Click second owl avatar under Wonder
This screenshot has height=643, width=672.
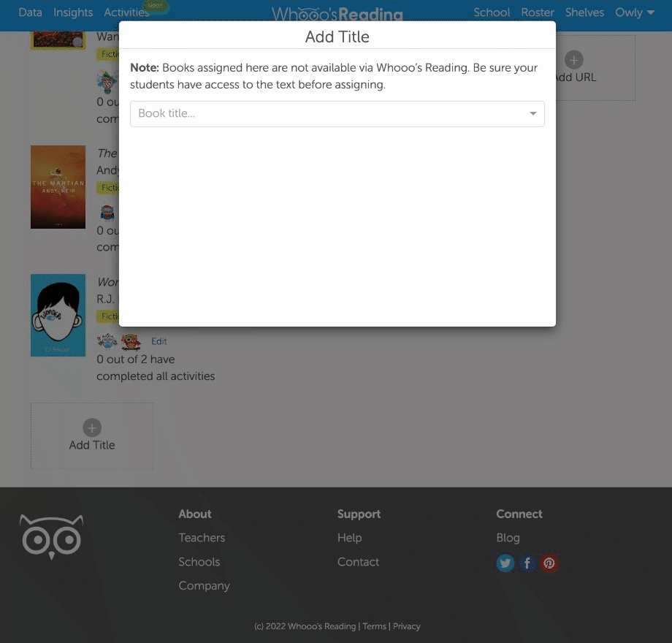(131, 342)
